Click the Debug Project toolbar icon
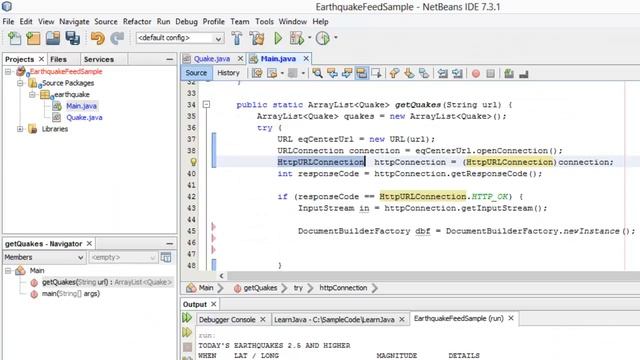Screen dimensions: 640x360 pyautogui.click(x=297, y=38)
